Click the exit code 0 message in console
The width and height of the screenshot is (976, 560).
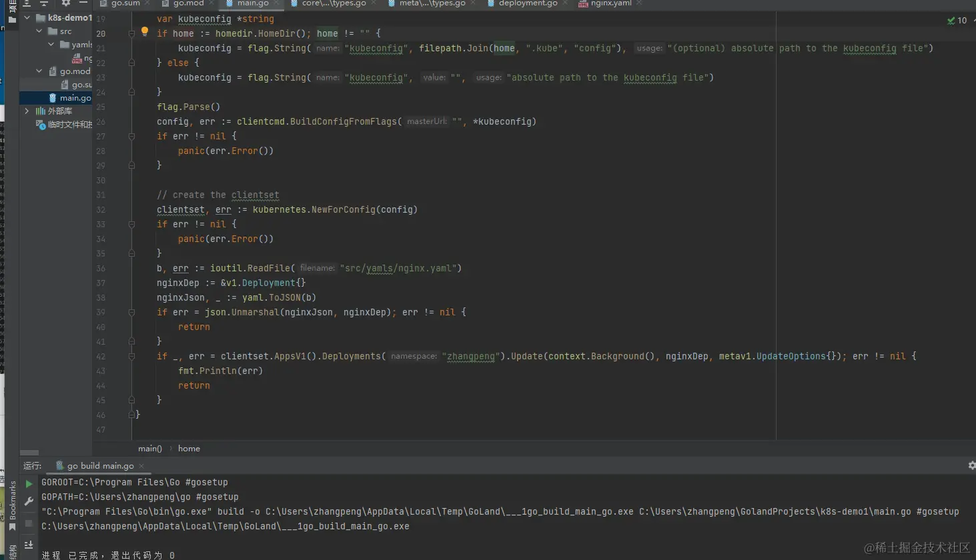point(108,555)
